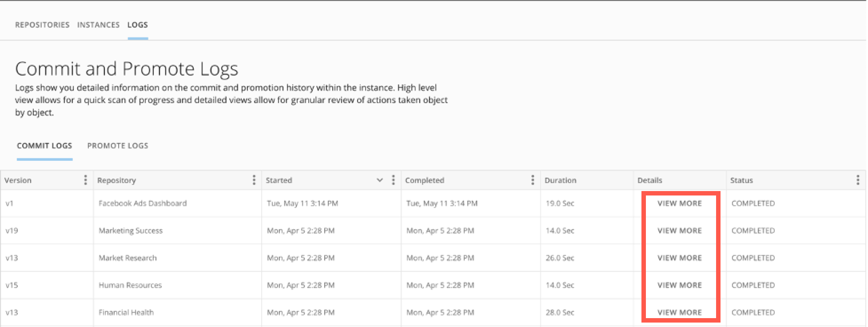View more for Facebook Ads Dashboard
The image size is (868, 327).
click(680, 203)
